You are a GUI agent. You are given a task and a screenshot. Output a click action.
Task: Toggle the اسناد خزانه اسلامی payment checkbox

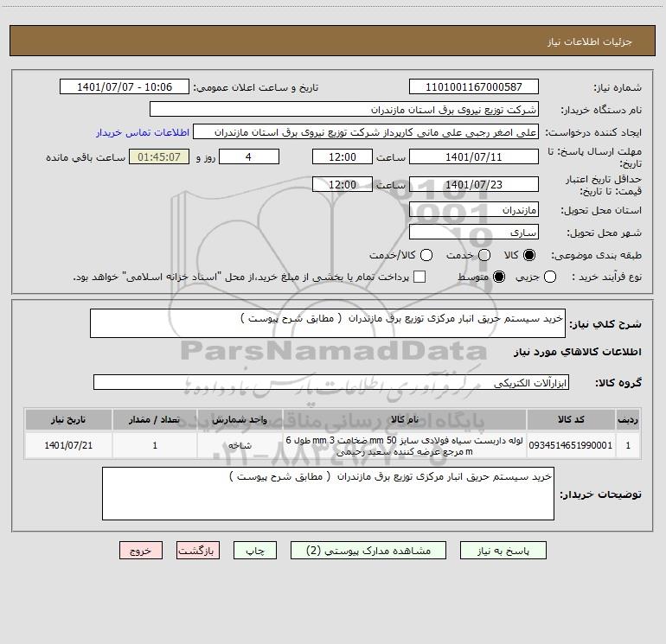[x=419, y=277]
